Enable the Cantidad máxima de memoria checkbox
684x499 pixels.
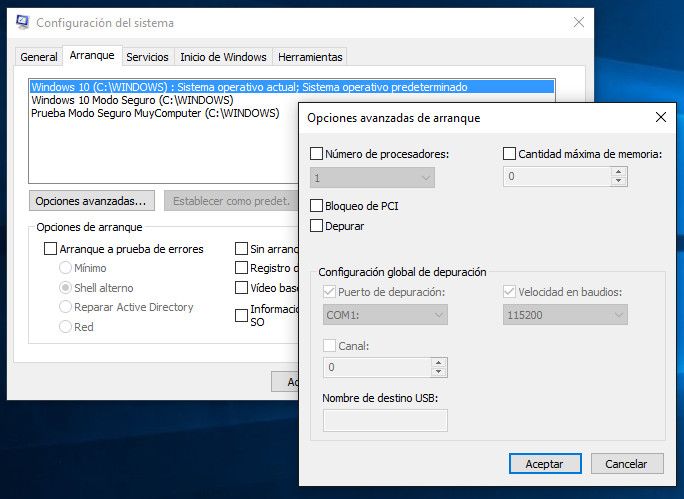[x=509, y=154]
